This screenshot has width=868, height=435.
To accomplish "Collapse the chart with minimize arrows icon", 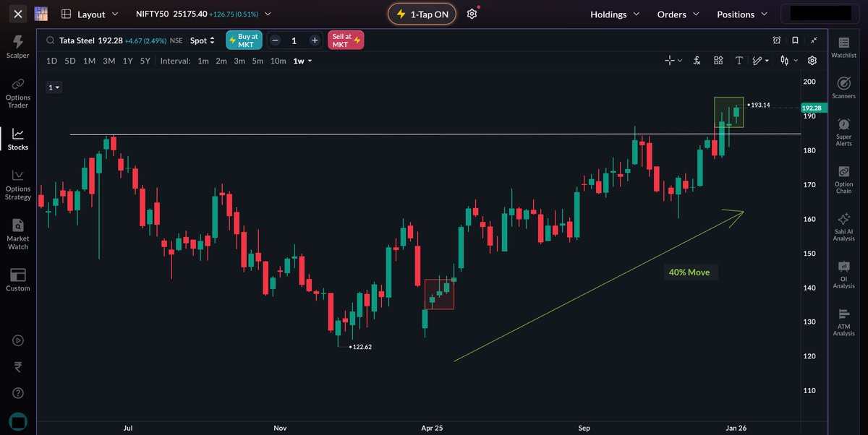I will point(814,40).
